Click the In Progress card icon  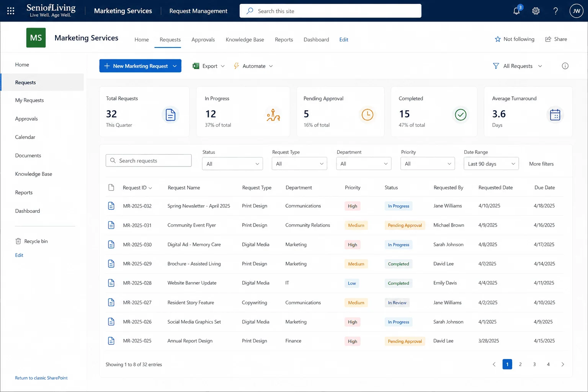[x=273, y=114]
